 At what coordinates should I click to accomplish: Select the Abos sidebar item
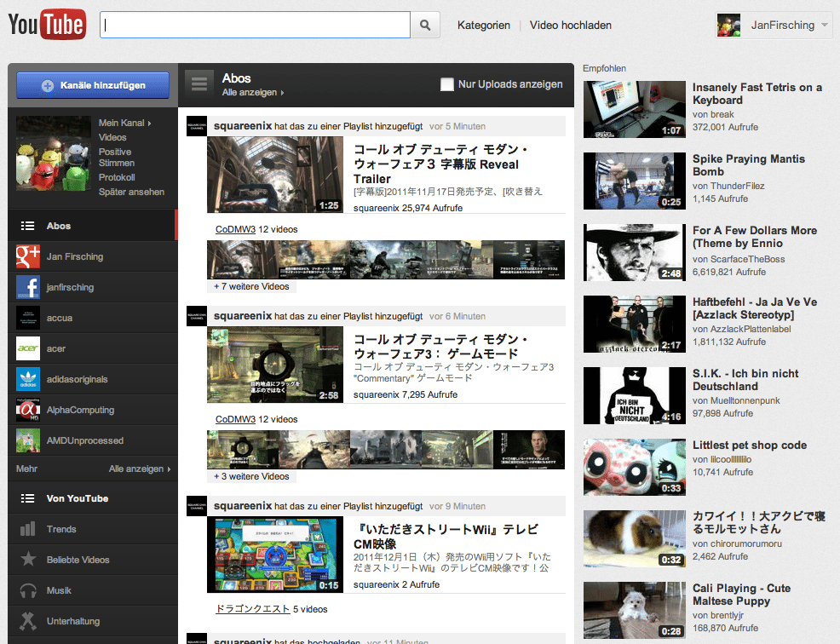[x=93, y=226]
